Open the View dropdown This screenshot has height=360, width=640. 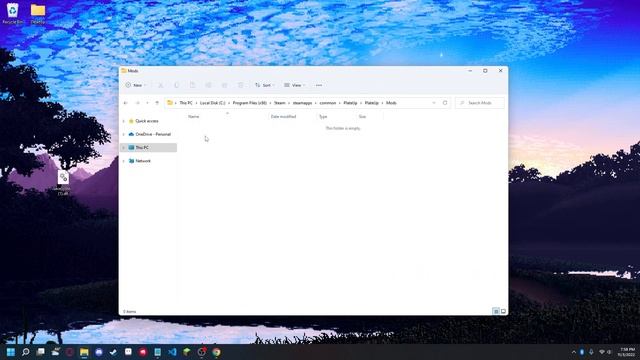click(294, 85)
